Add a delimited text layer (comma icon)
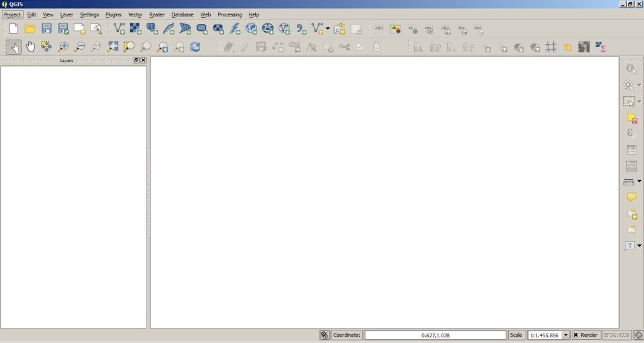The image size is (644, 343). (301, 29)
